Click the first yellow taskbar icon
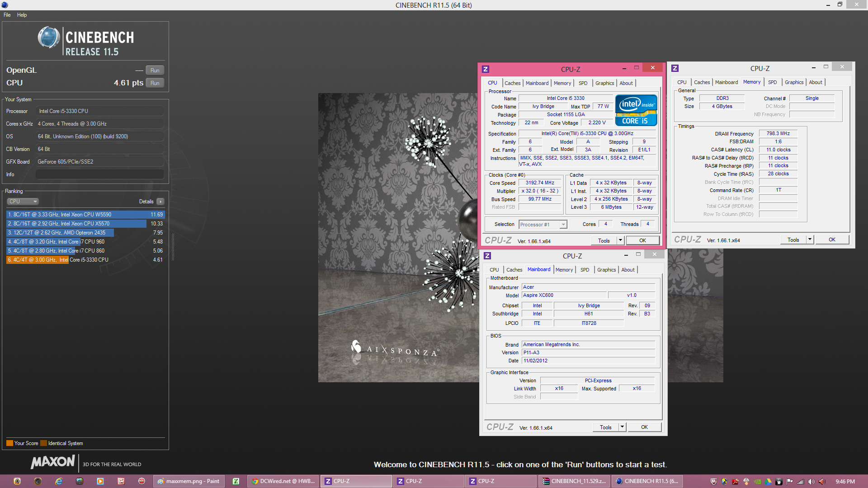 17,481
